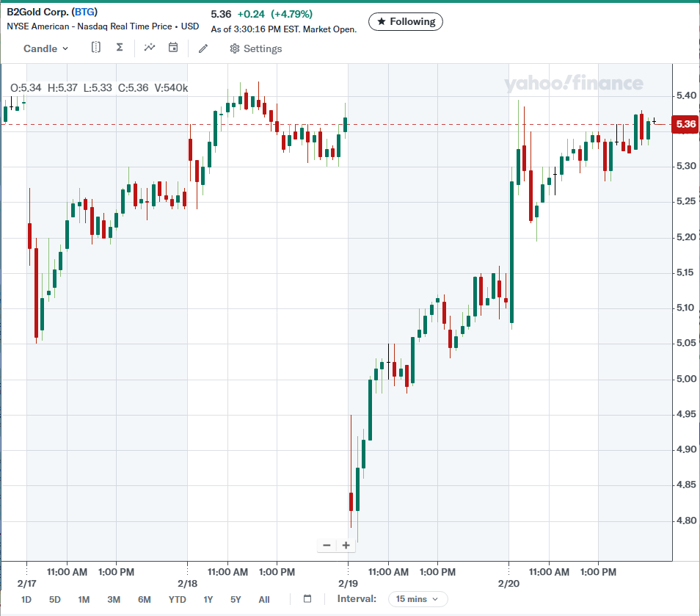This screenshot has height=616, width=700.
Task: Click the Interval: label
Action: tap(357, 599)
